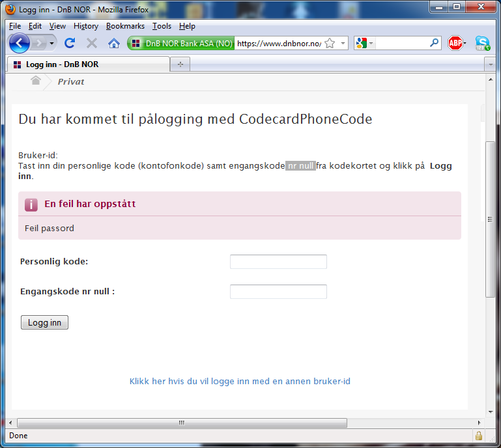This screenshot has width=501, height=448.
Task: Click the breadcrumb home icon
Action: (36, 81)
